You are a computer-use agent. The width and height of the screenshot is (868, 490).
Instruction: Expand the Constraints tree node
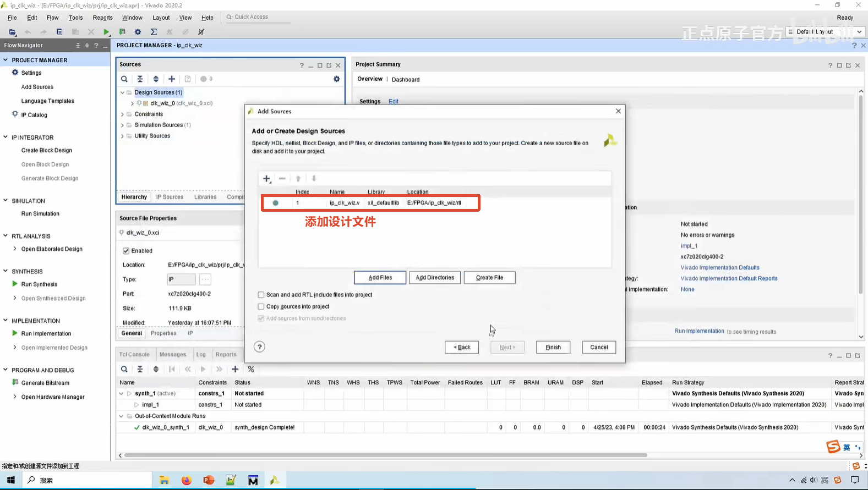tap(122, 114)
